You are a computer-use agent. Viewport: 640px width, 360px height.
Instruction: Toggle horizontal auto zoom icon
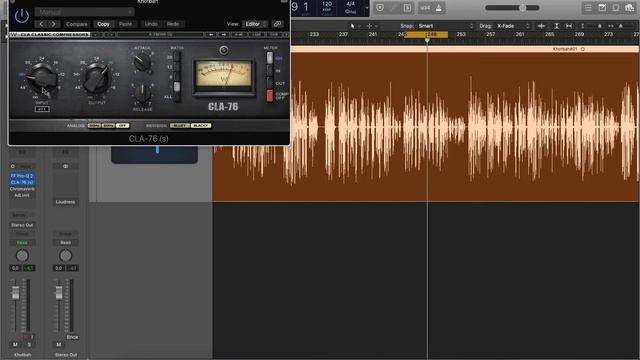pyautogui.click(x=569, y=26)
